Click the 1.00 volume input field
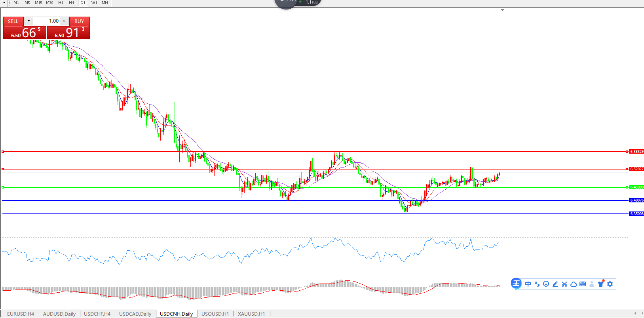This screenshot has width=644, height=318. click(46, 21)
